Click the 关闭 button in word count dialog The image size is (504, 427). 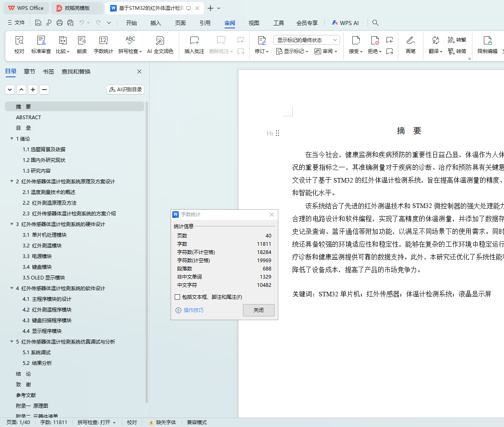[259, 310]
